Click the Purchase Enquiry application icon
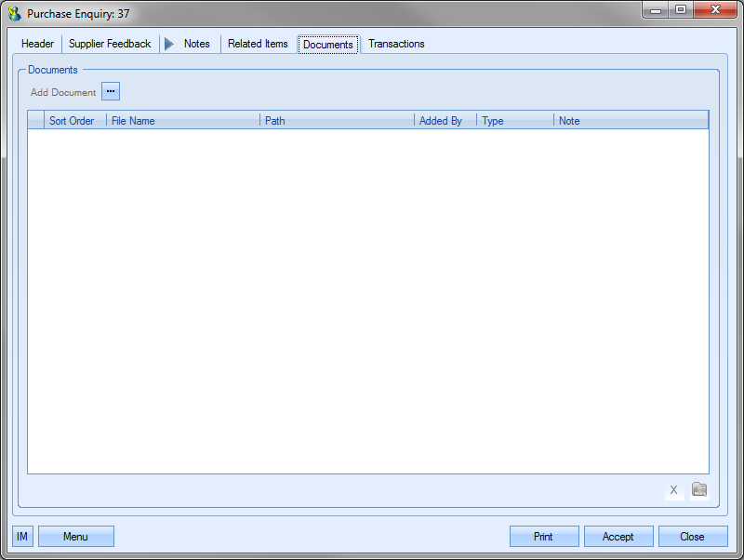The width and height of the screenshot is (744, 560). [15, 13]
